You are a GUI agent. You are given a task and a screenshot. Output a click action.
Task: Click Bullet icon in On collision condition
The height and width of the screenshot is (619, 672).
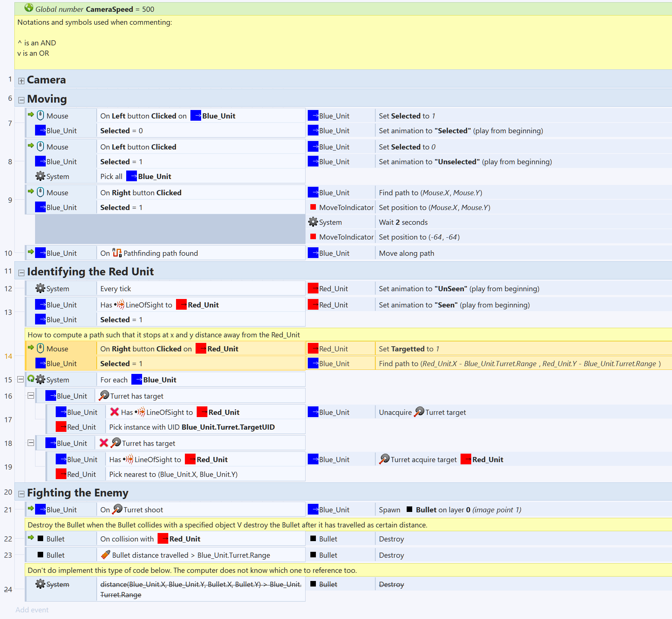click(41, 539)
